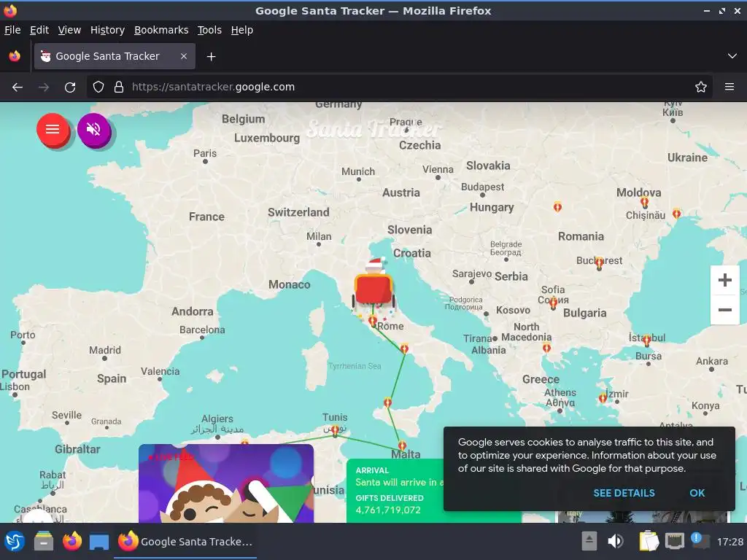Click the tracking protection shield icon

(x=98, y=87)
